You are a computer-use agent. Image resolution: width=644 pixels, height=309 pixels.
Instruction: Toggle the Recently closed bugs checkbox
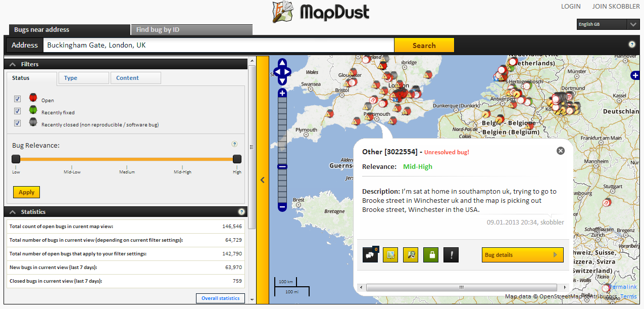click(18, 123)
